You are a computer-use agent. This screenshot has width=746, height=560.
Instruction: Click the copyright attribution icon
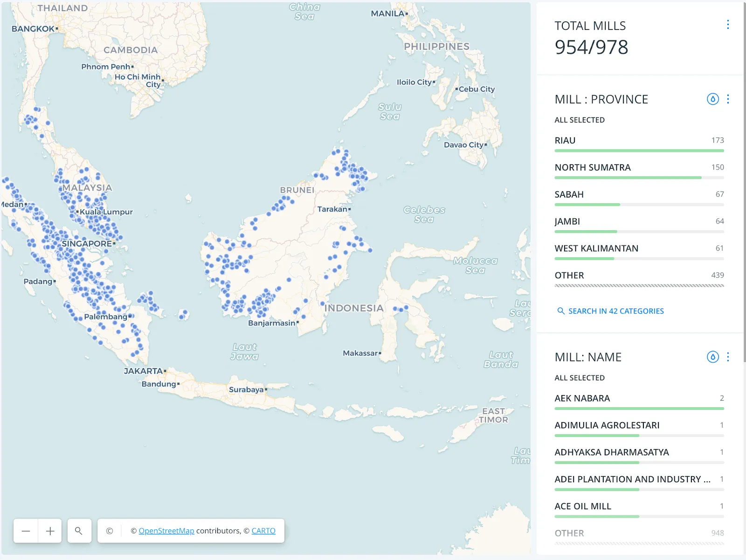pos(110,531)
